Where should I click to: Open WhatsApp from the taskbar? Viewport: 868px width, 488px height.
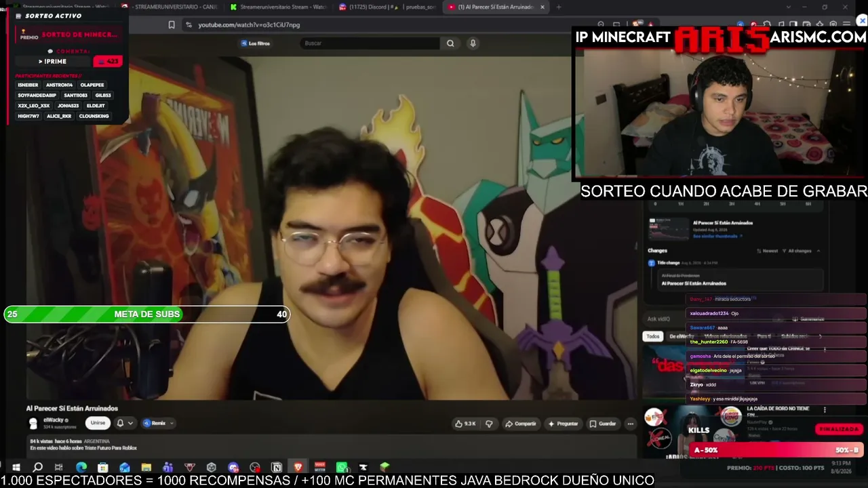(342, 467)
